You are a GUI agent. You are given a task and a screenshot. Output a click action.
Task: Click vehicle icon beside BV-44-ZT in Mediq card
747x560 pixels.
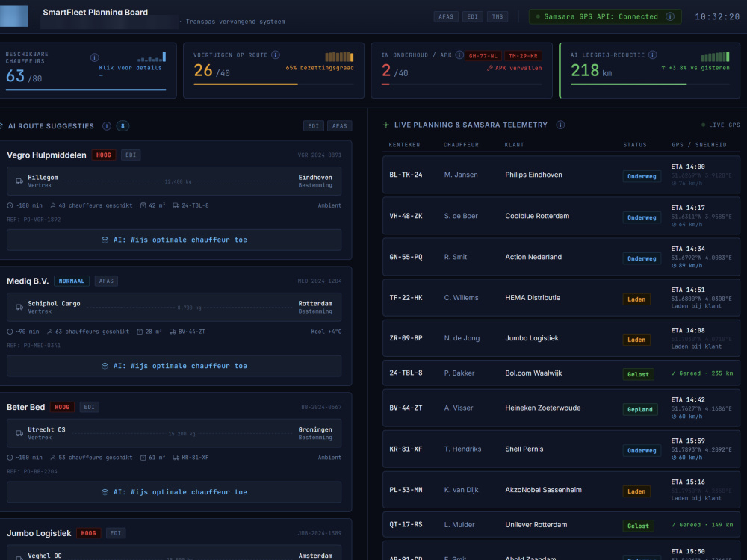(173, 332)
